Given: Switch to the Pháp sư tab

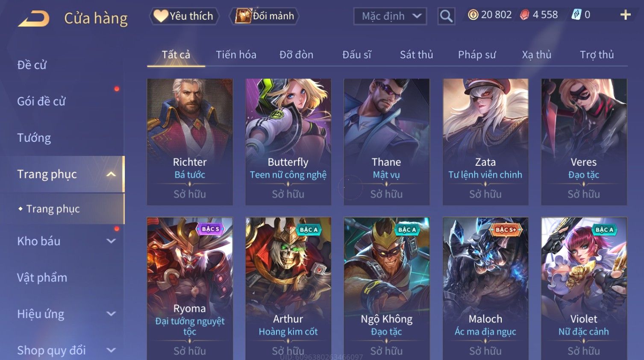Looking at the screenshot, I should coord(477,55).
